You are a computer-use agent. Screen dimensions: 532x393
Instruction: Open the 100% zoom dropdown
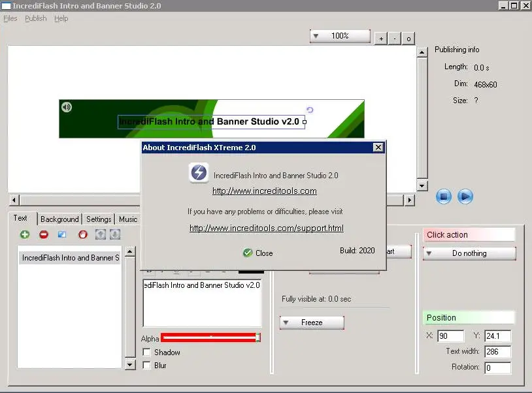tap(340, 36)
